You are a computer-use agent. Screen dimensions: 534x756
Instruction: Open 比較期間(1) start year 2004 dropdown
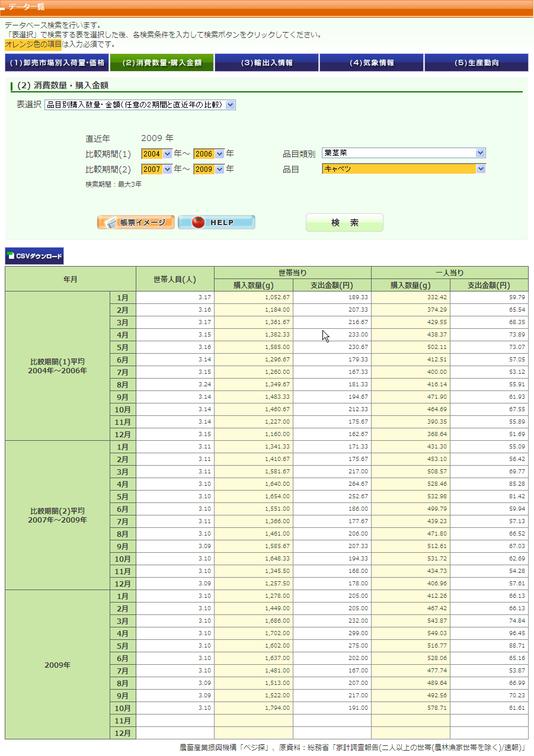pos(157,153)
